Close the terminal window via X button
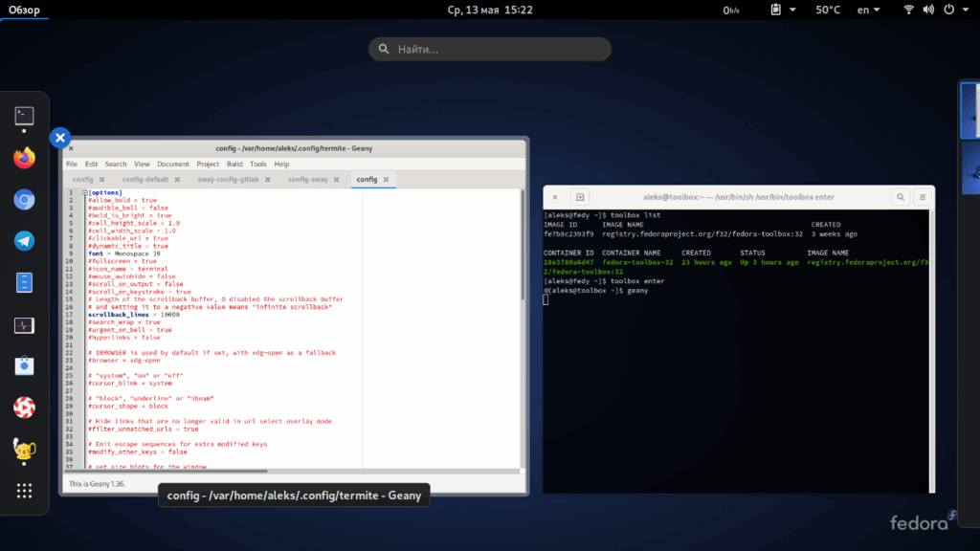The image size is (980, 551). tap(555, 197)
